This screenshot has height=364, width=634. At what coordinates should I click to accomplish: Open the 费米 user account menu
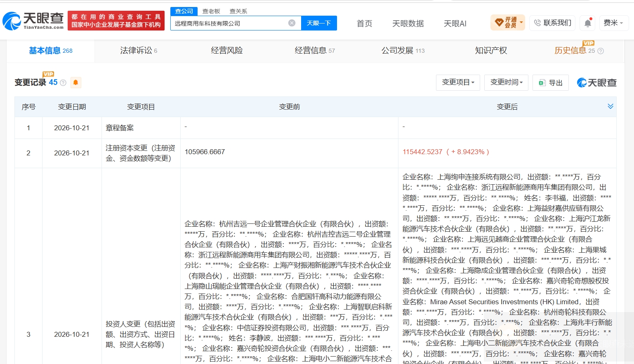point(613,23)
